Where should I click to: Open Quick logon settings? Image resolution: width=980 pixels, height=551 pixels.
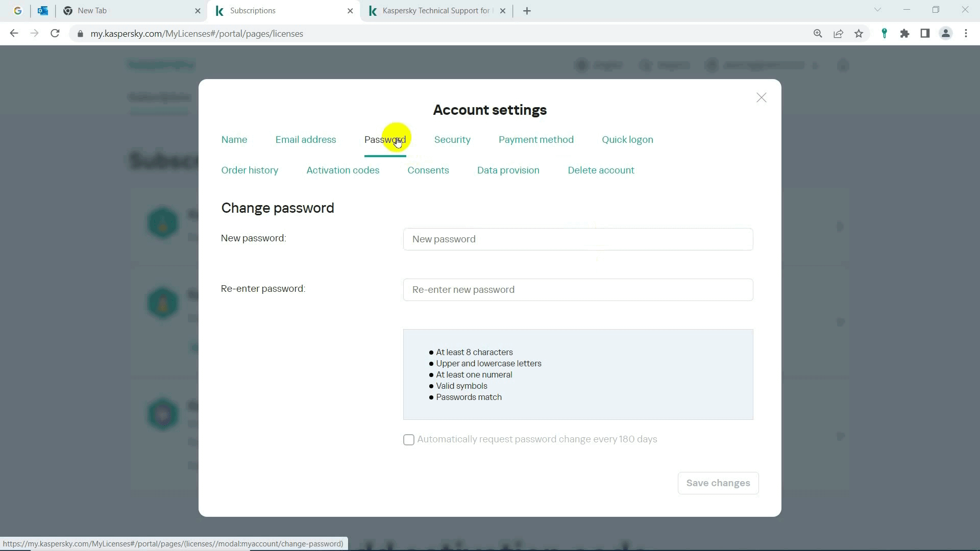coord(627,140)
